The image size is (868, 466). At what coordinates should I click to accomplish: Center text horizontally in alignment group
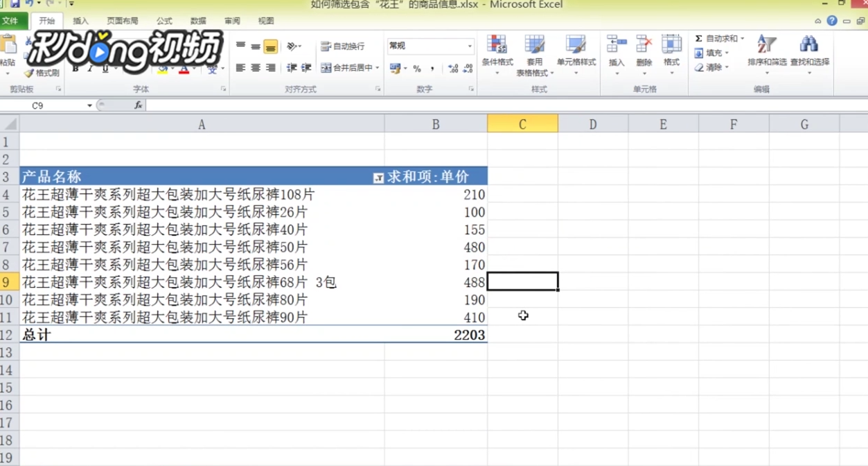(x=256, y=68)
